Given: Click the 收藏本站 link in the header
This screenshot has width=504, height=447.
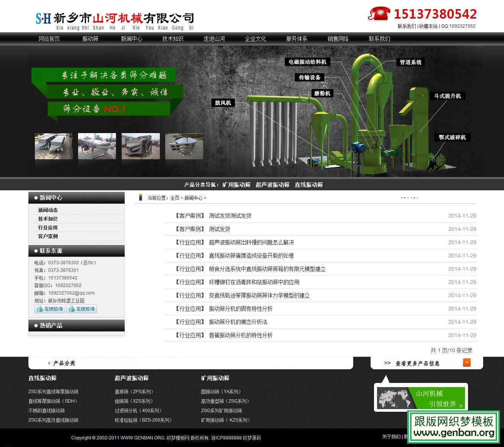Looking at the screenshot, I should coord(428,26).
